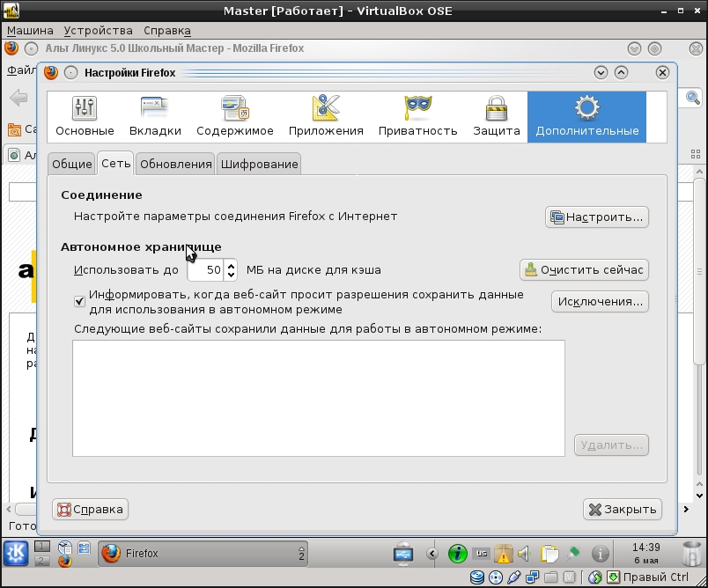Open the Основные settings panel
The image size is (708, 588).
pyautogui.click(x=85, y=116)
